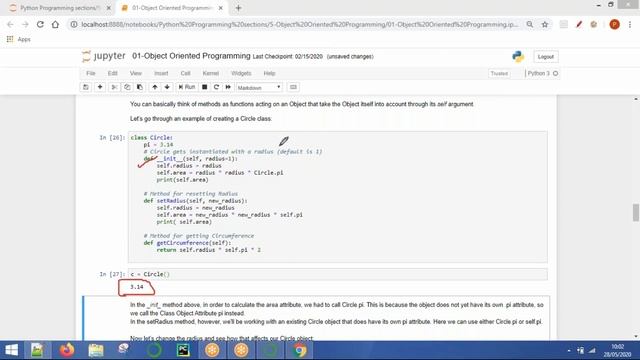Copy selected cells toolbar icon
640x360 pixels.
click(x=127, y=87)
